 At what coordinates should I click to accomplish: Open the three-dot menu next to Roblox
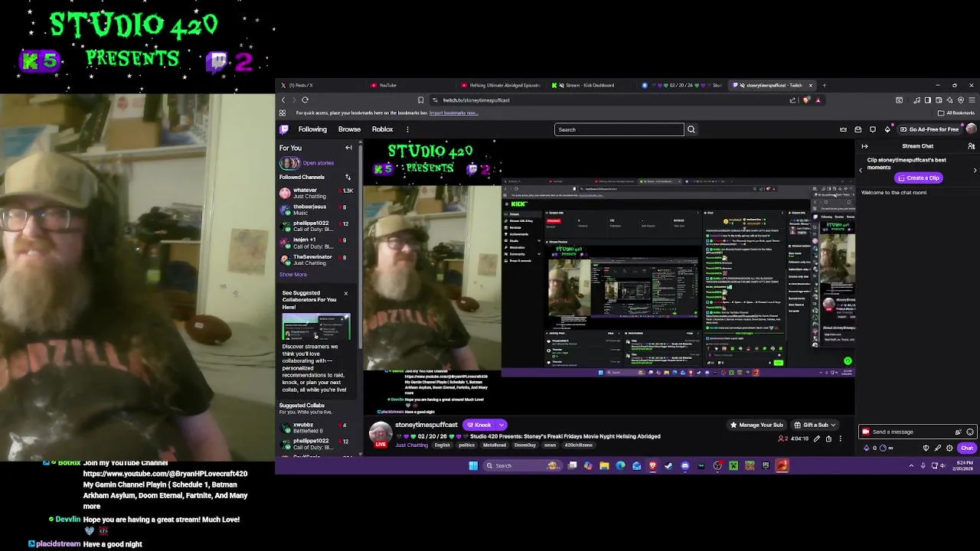(407, 129)
